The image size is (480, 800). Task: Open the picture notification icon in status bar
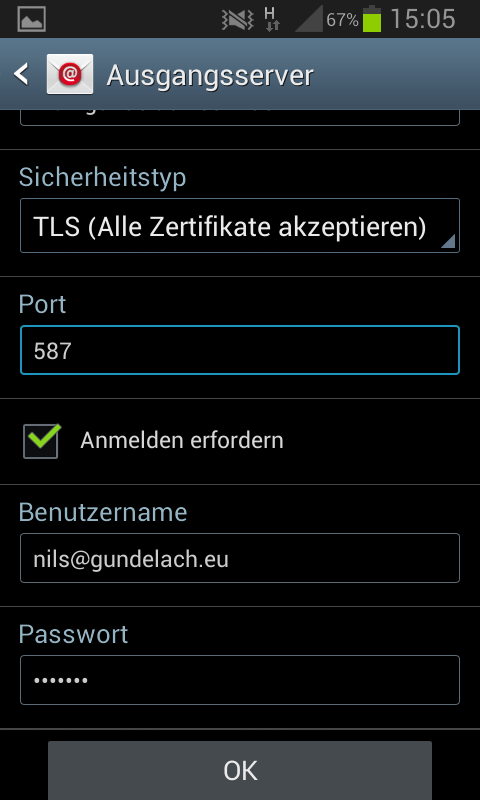coord(32,19)
